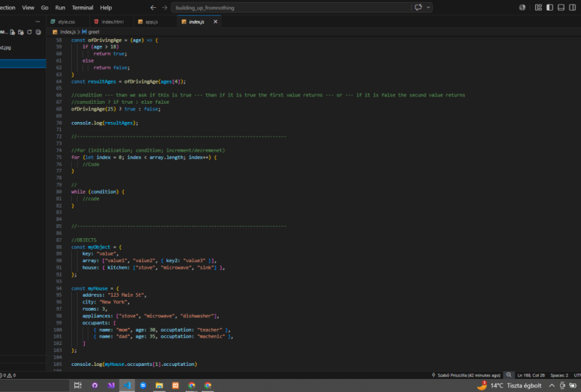Switch to the style.css tab
581x392 pixels.
point(66,22)
